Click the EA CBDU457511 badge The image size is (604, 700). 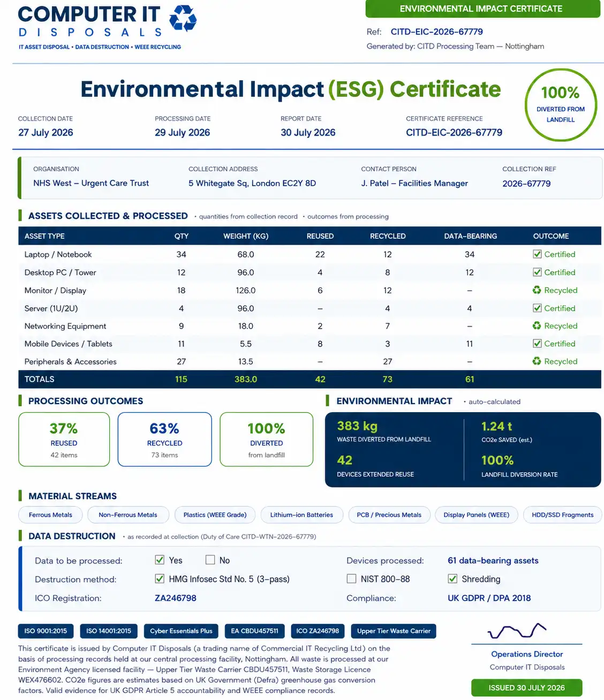(x=254, y=631)
